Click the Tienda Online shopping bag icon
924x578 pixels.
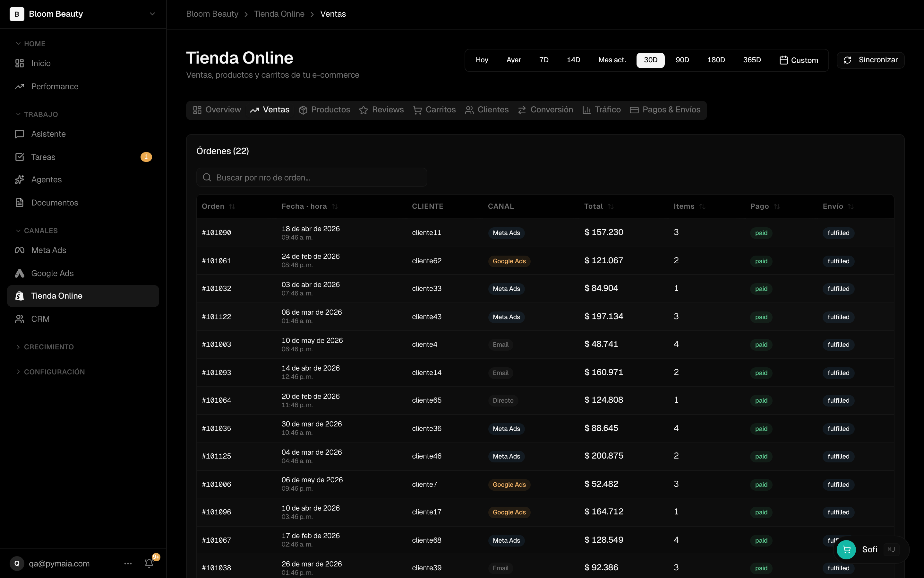[20, 296]
